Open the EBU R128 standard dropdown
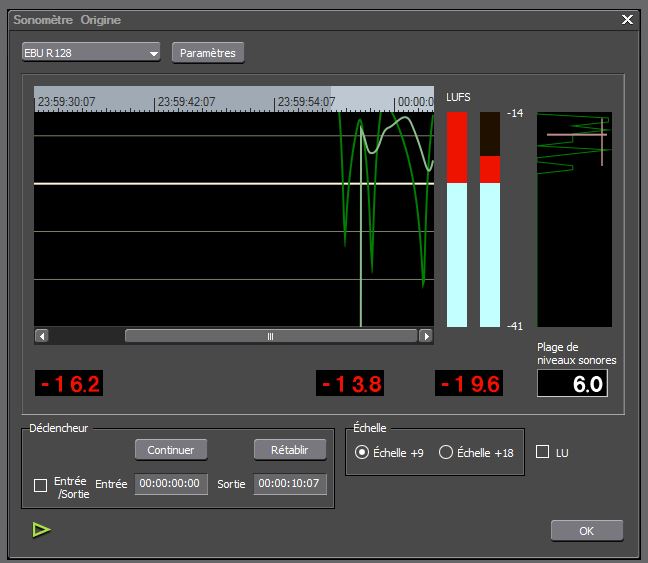Viewport: 648px width, 563px height. [91, 53]
